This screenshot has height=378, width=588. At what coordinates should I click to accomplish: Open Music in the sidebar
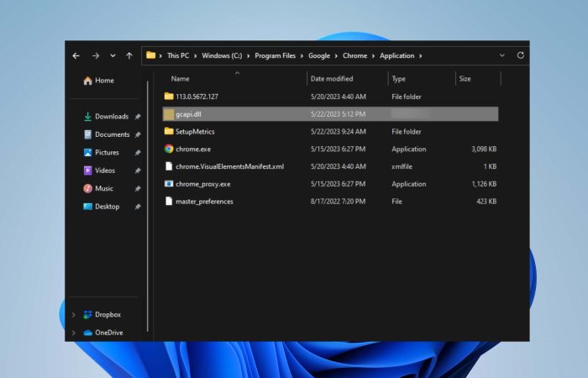[x=104, y=189]
